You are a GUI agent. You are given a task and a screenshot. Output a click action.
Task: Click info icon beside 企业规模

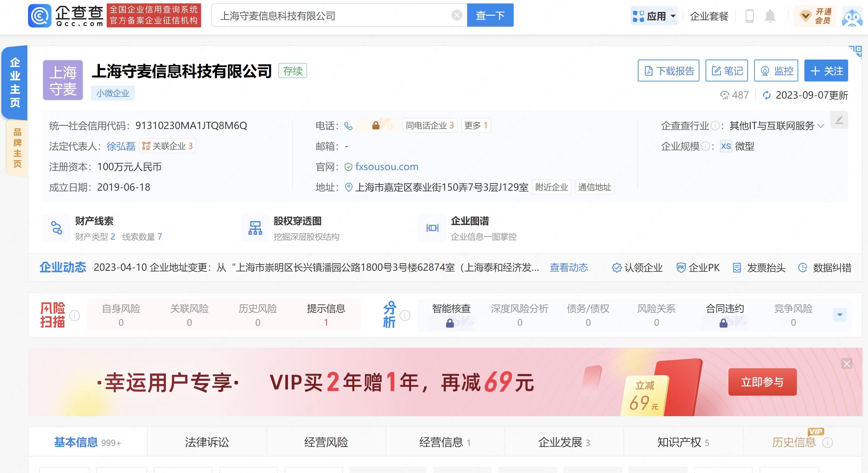pyautogui.click(x=705, y=146)
